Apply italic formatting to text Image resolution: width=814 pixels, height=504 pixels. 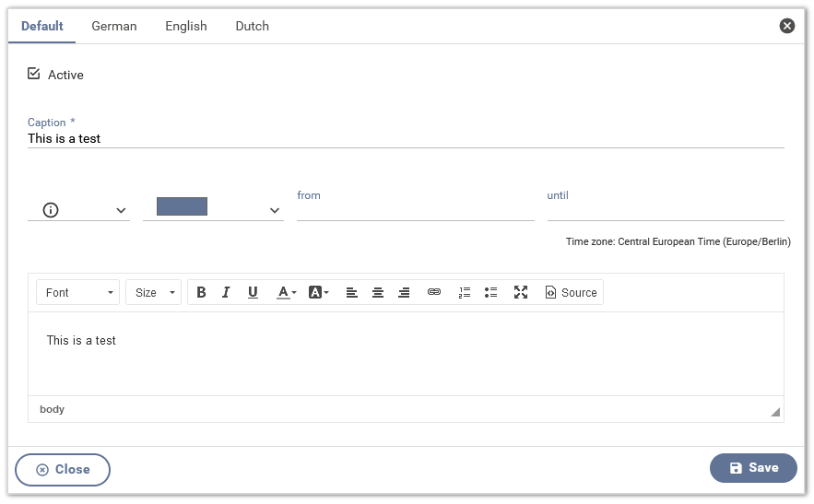click(226, 292)
